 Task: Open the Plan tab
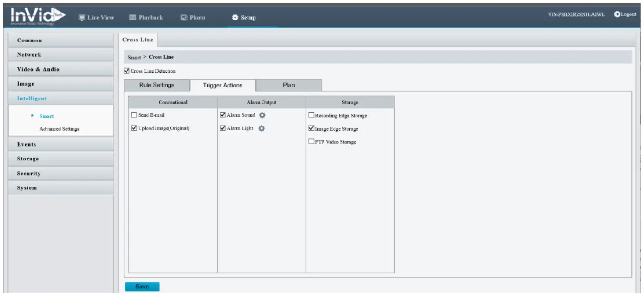289,85
